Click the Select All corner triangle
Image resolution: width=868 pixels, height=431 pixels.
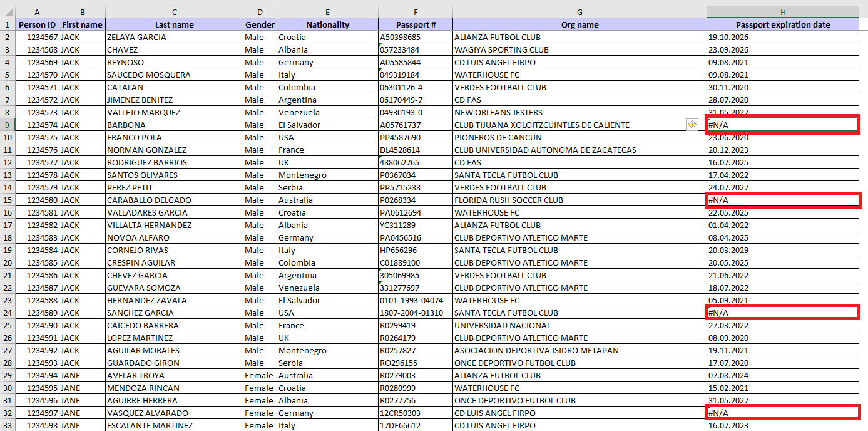7,12
